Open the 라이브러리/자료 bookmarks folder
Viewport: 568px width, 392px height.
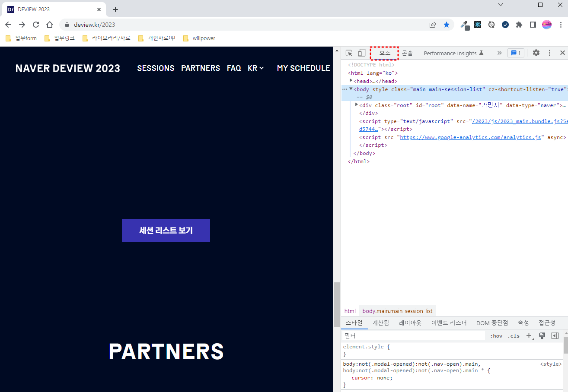pyautogui.click(x=106, y=38)
